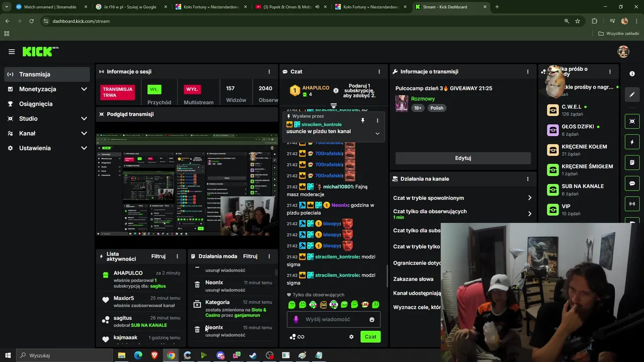Open the Działania moda three-dot menu
644x362 pixels.
269,256
